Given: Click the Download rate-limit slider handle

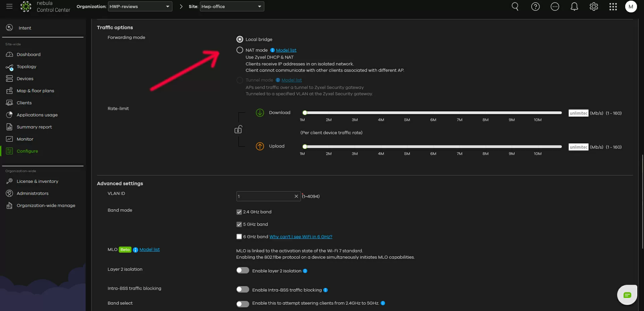Looking at the screenshot, I should [305, 113].
